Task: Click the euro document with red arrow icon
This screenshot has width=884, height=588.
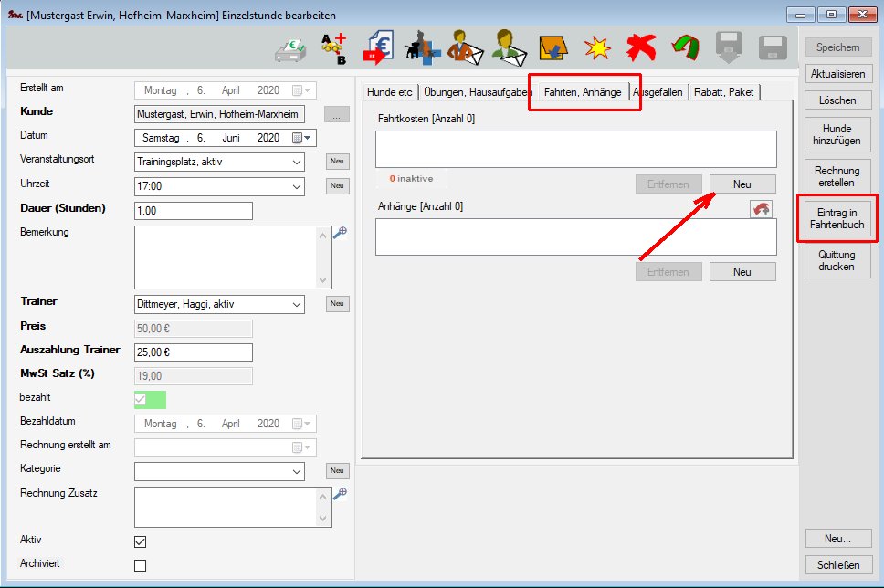Action: coord(379,47)
